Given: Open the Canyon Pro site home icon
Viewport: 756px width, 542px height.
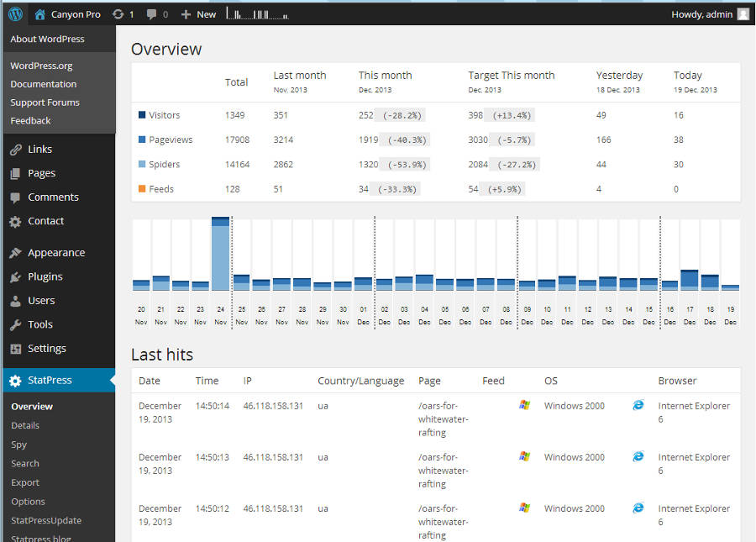Looking at the screenshot, I should 40,14.
